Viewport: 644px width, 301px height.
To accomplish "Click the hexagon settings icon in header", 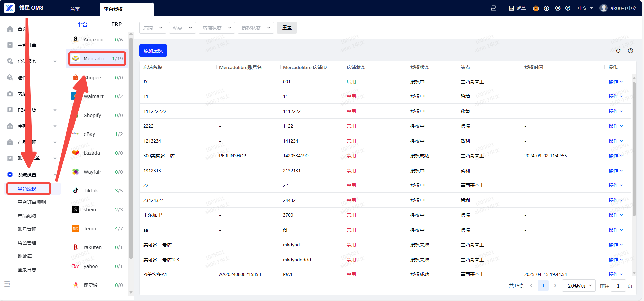I will click(558, 8).
